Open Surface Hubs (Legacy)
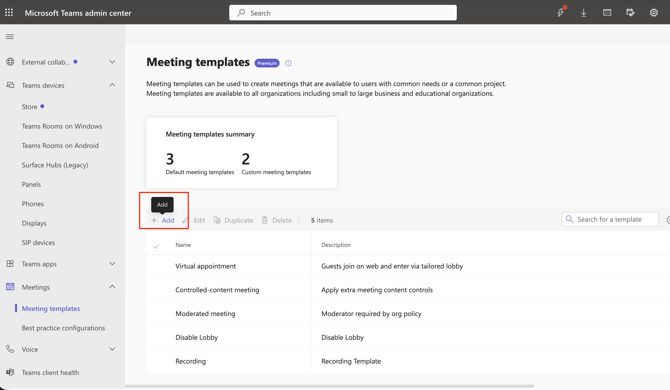This screenshot has height=390, width=670. click(x=55, y=165)
